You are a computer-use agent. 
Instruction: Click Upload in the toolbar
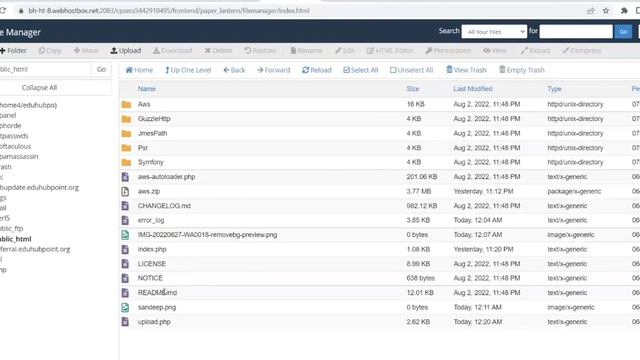(x=126, y=51)
